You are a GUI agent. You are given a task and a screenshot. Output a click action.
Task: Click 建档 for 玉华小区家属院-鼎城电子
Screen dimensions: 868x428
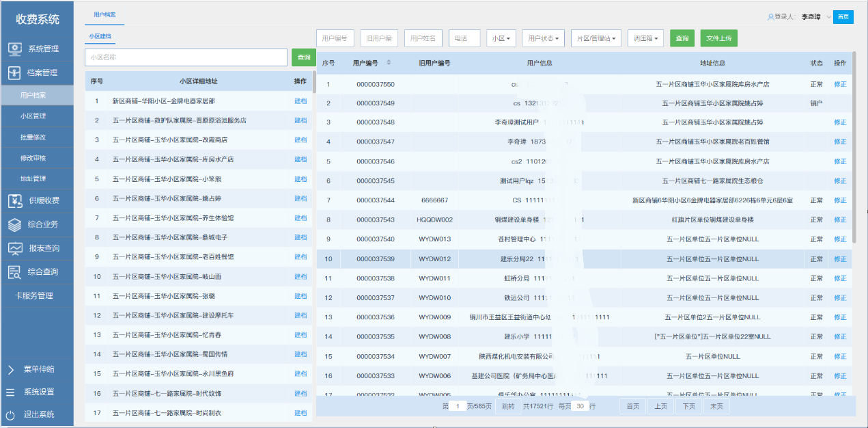[300, 237]
